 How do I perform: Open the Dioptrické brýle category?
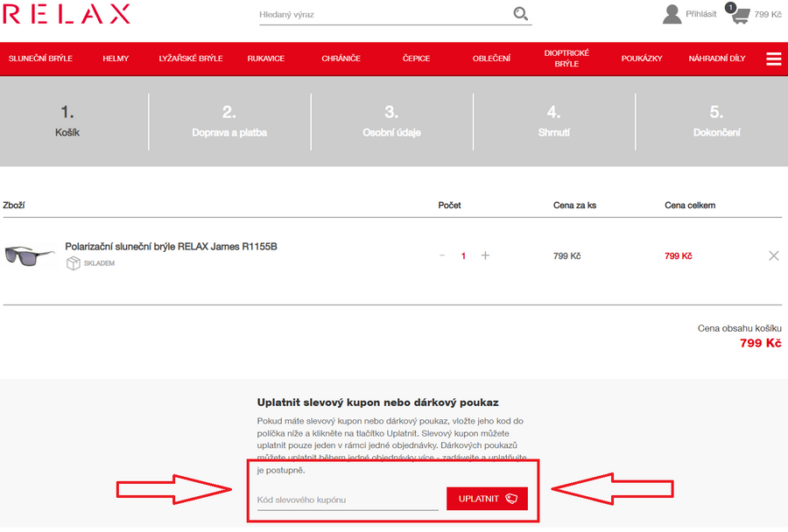tap(566, 59)
